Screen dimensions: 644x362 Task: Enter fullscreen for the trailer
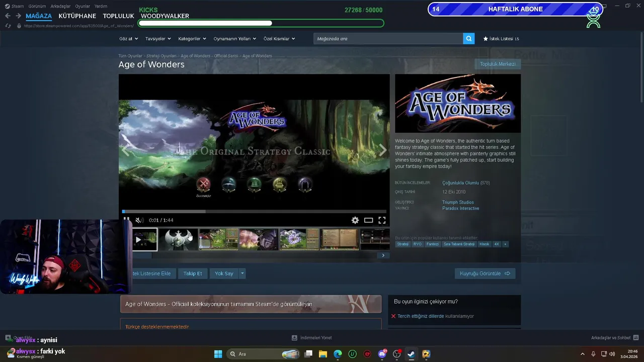(x=382, y=220)
